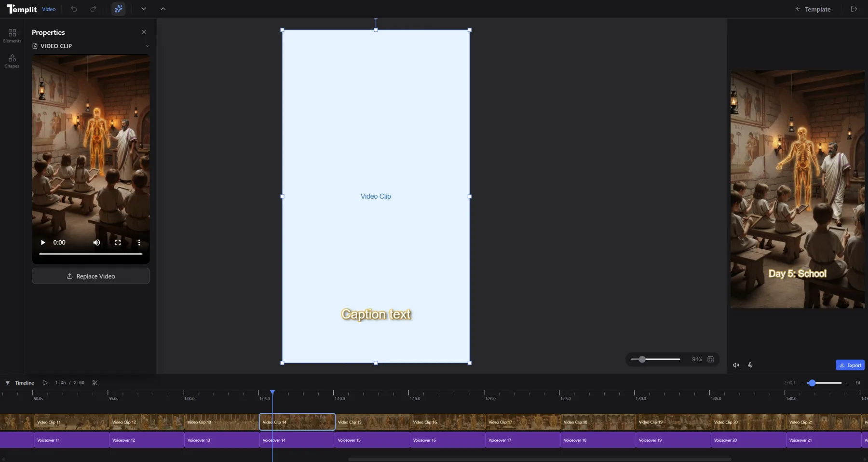Click the up-chevron icon in top bar

pos(163,9)
